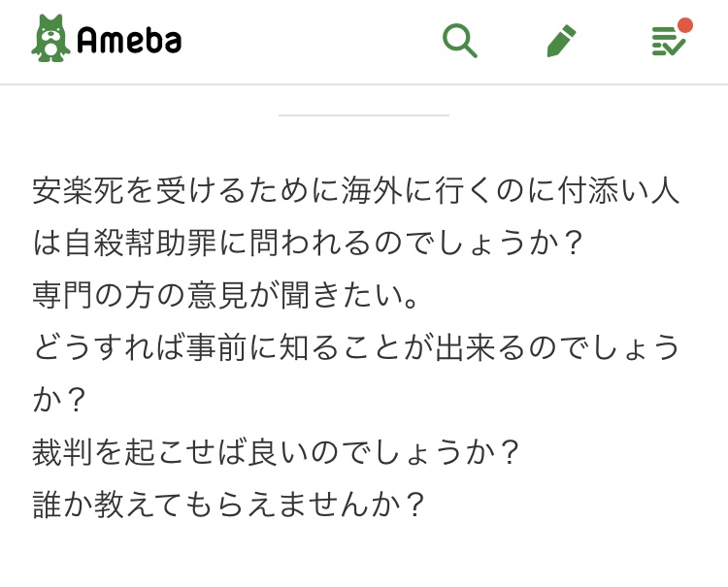
Task: Click the word 裁判 in the post
Action: point(64,452)
